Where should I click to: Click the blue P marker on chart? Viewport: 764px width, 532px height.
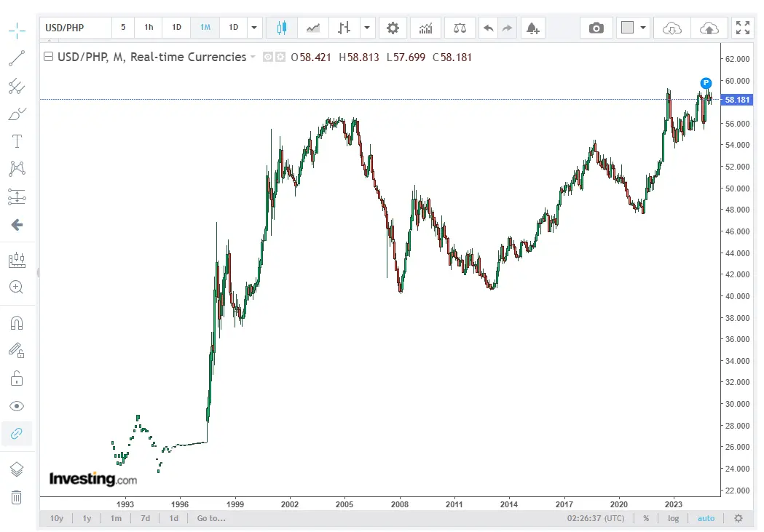pyautogui.click(x=706, y=83)
